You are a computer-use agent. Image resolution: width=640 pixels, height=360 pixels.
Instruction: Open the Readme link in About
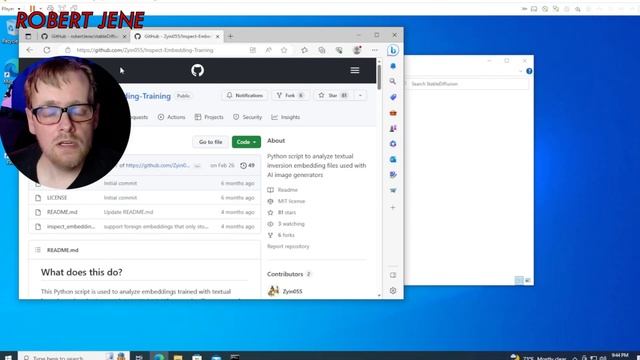(287, 190)
